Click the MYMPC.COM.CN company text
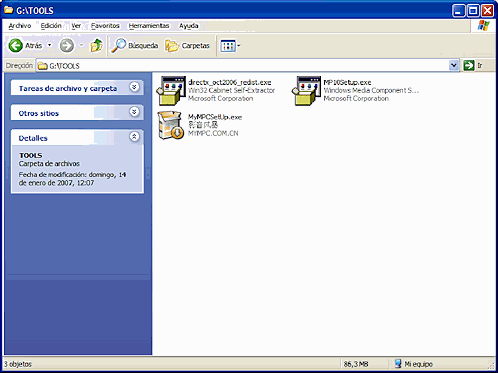This screenshot has height=373, width=498. (213, 133)
